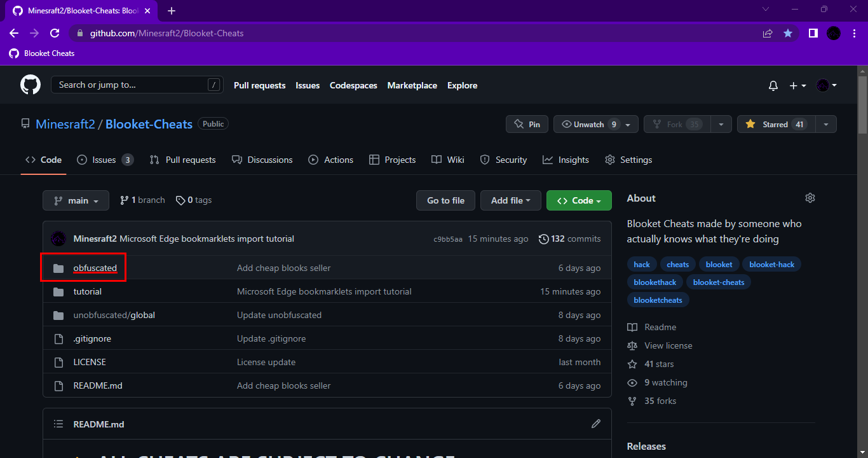The image size is (868, 458).
Task: Open Explore in the top navigation
Action: pyautogui.click(x=462, y=85)
